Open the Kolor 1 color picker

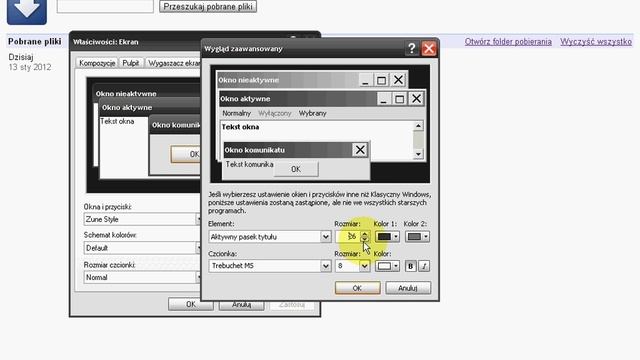pos(387,237)
